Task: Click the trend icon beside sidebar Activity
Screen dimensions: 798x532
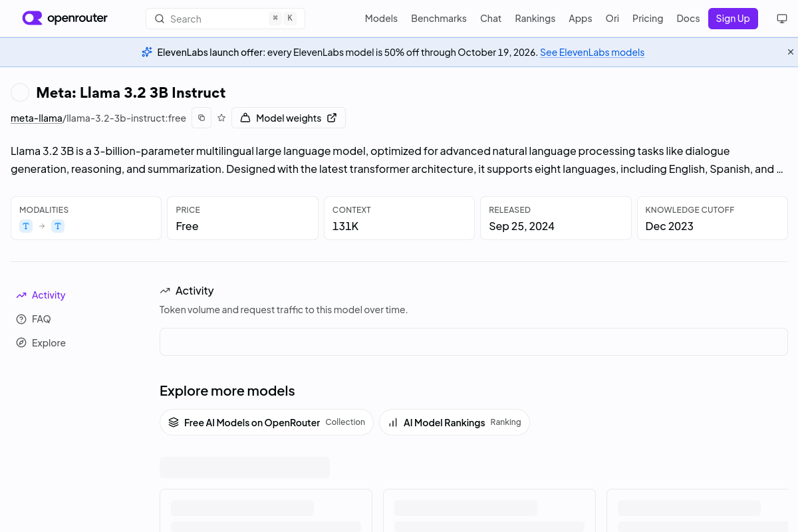Action: (21, 295)
